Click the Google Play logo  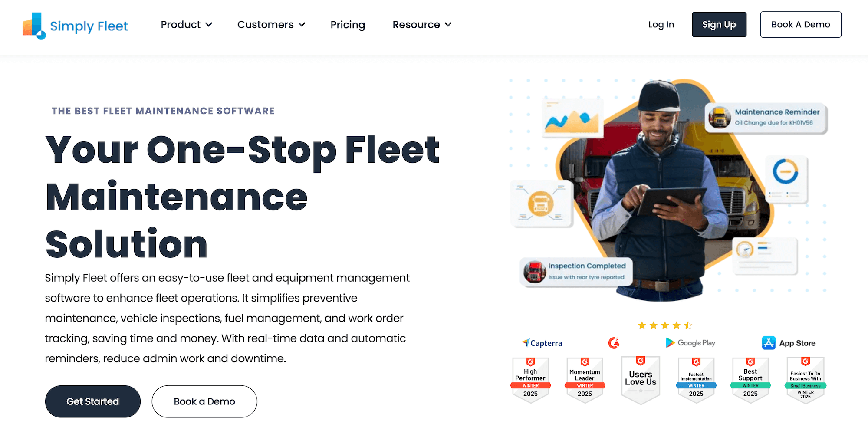pyautogui.click(x=690, y=343)
